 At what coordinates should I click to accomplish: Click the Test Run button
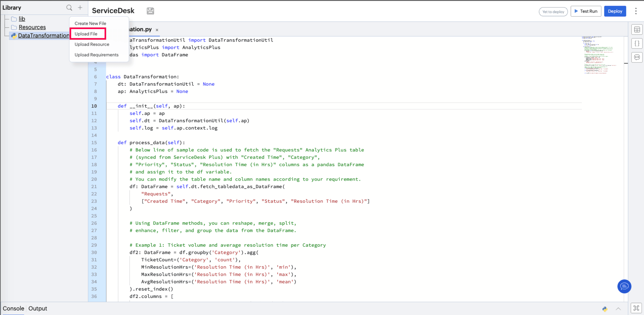(x=586, y=11)
